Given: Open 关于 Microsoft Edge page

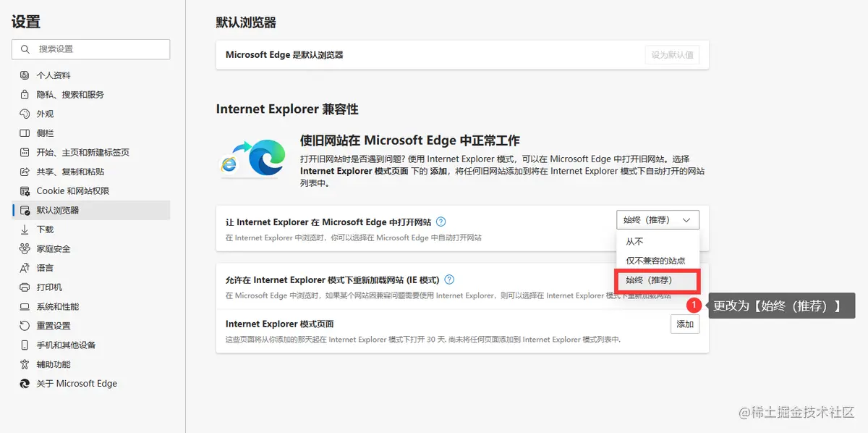Looking at the screenshot, I should tap(91, 384).
